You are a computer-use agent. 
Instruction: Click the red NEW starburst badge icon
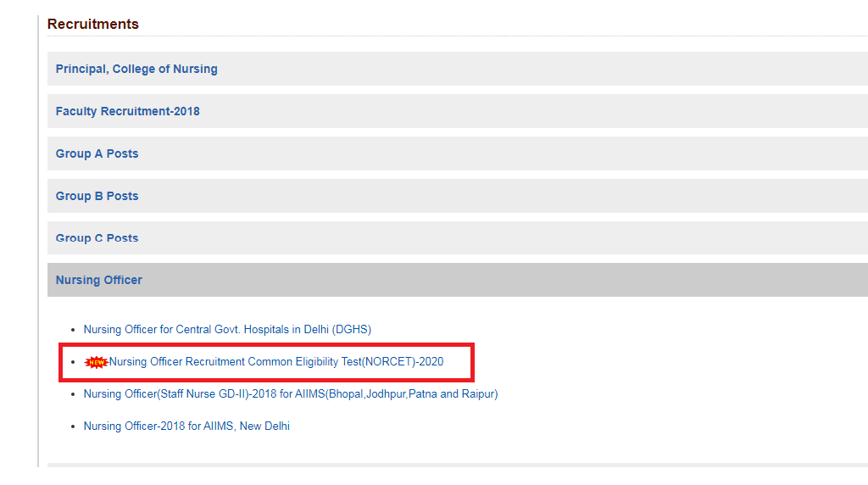[97, 362]
